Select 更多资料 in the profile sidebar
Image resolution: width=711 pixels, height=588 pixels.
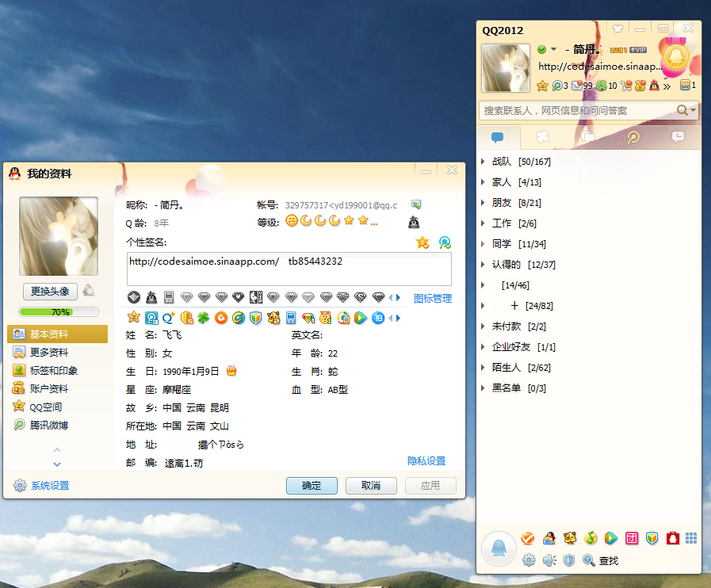[58, 353]
